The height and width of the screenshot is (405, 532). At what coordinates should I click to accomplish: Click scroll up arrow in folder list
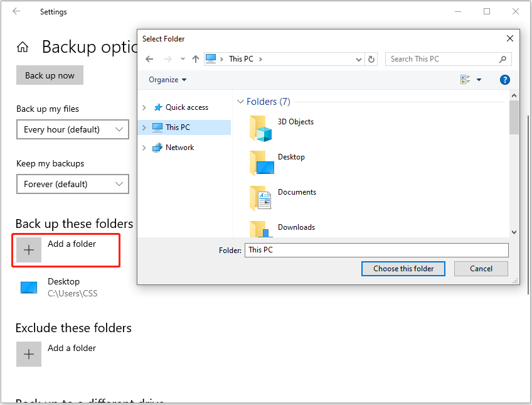click(514, 95)
